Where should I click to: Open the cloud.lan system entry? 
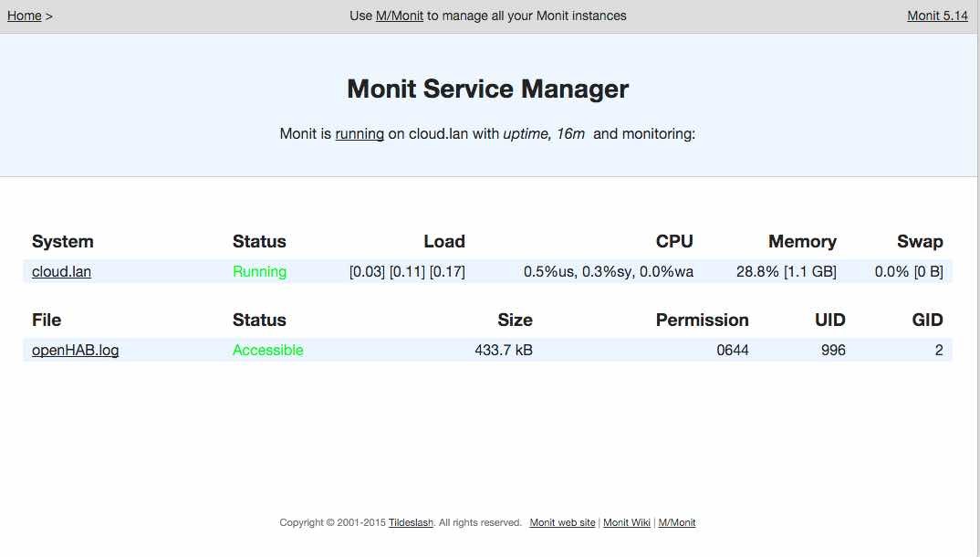(61, 271)
